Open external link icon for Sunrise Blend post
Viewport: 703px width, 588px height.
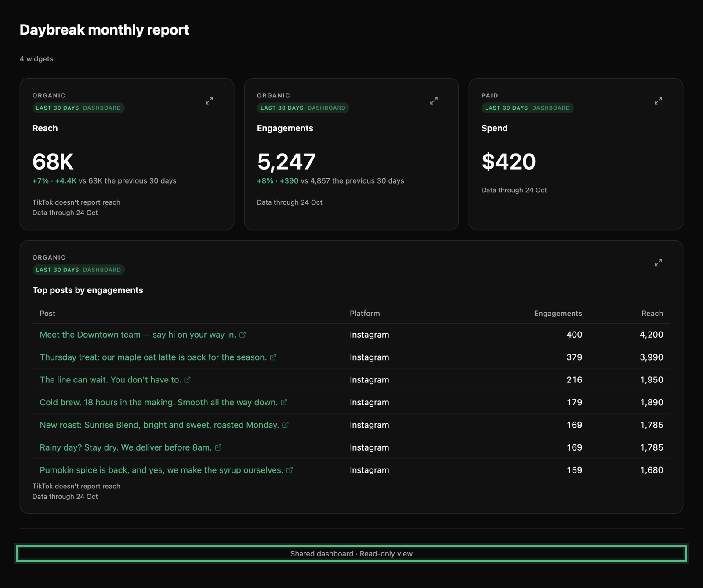(x=285, y=425)
